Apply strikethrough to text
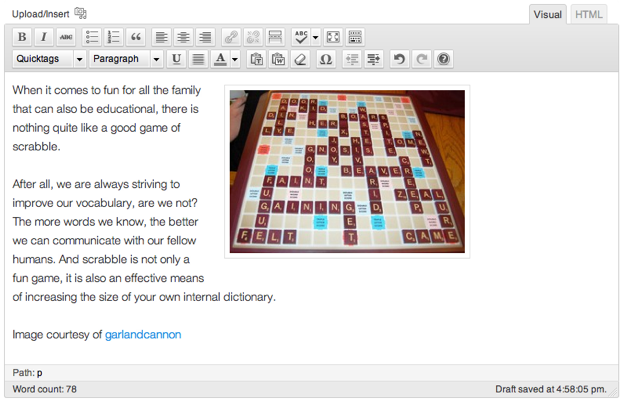Image resolution: width=624 pixels, height=402 pixels. [66, 37]
